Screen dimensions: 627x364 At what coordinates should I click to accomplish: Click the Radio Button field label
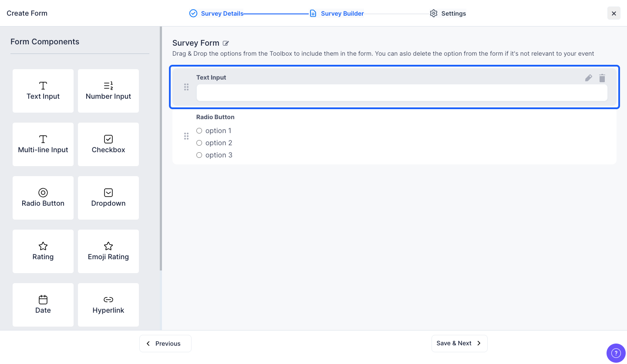tap(216, 117)
